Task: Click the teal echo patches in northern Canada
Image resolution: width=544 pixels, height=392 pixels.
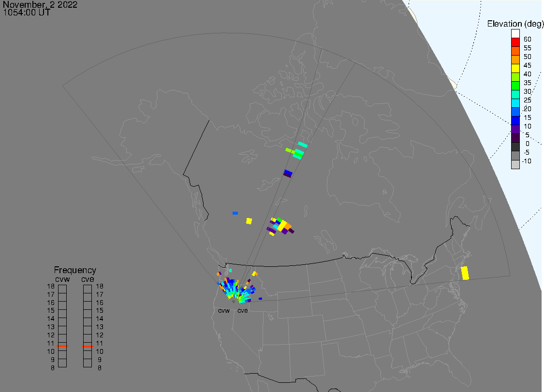Action: (x=298, y=151)
